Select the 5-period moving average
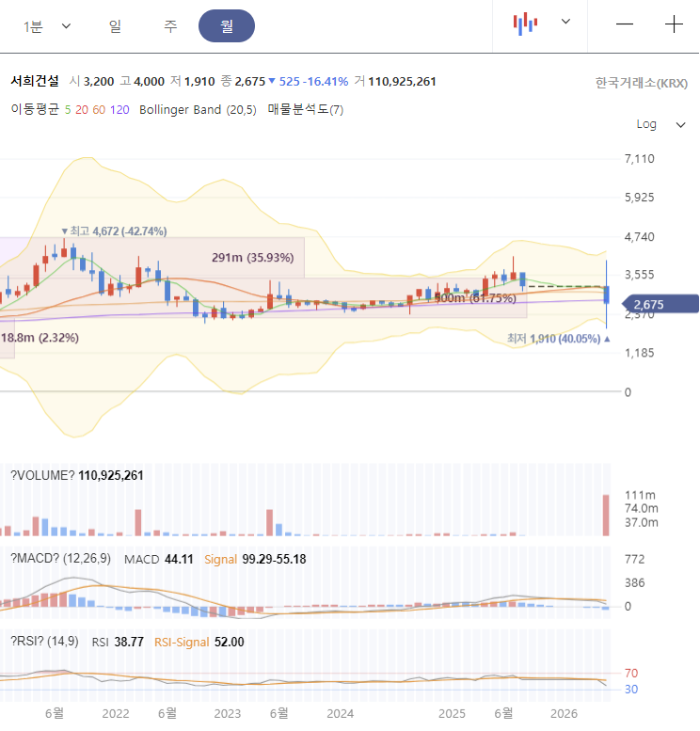The height and width of the screenshot is (731, 700). (x=68, y=110)
